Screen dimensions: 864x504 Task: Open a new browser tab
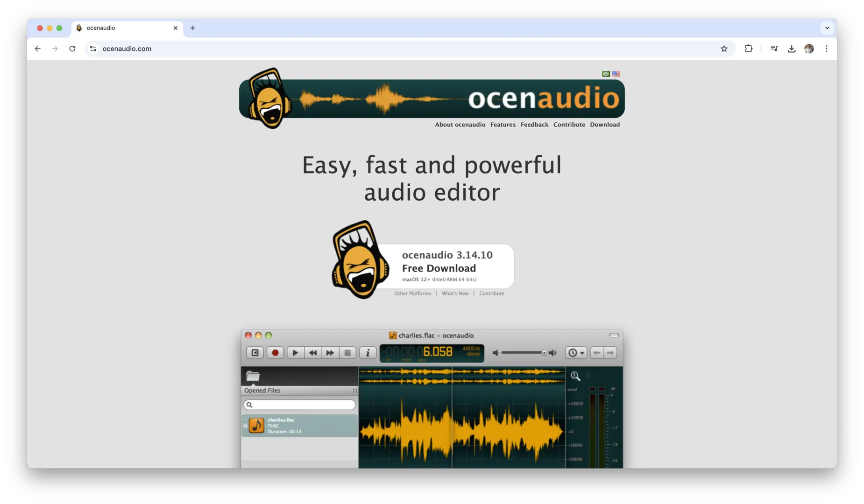[192, 28]
